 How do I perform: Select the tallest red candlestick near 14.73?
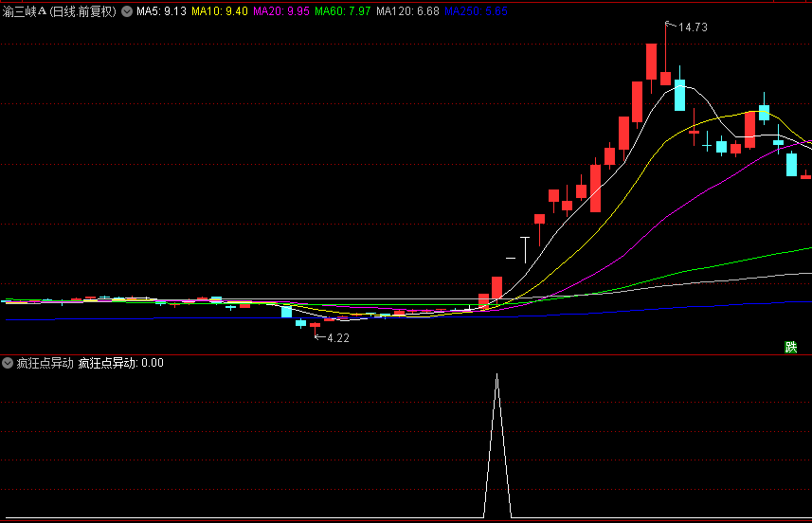coord(651,62)
